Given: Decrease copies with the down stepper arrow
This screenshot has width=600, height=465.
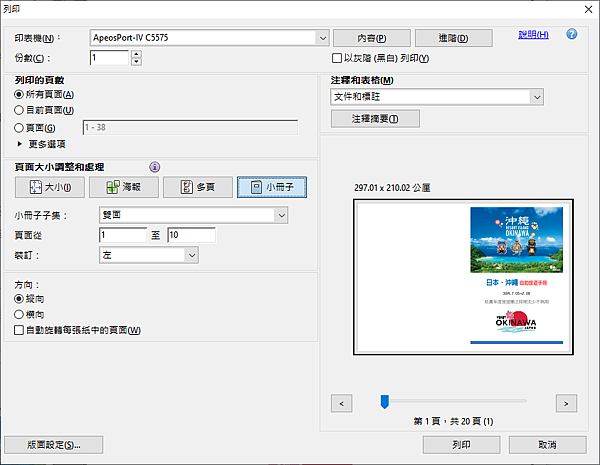Looking at the screenshot, I should (137, 62).
